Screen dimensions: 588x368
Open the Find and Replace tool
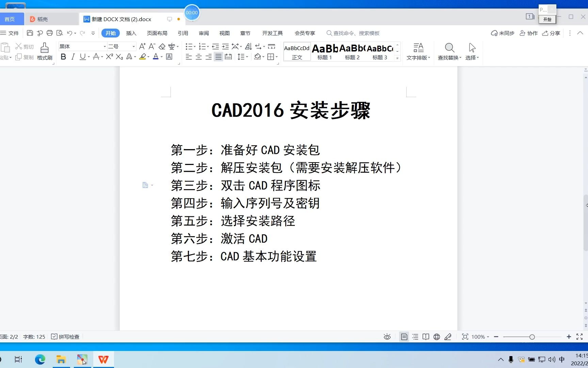tap(449, 51)
